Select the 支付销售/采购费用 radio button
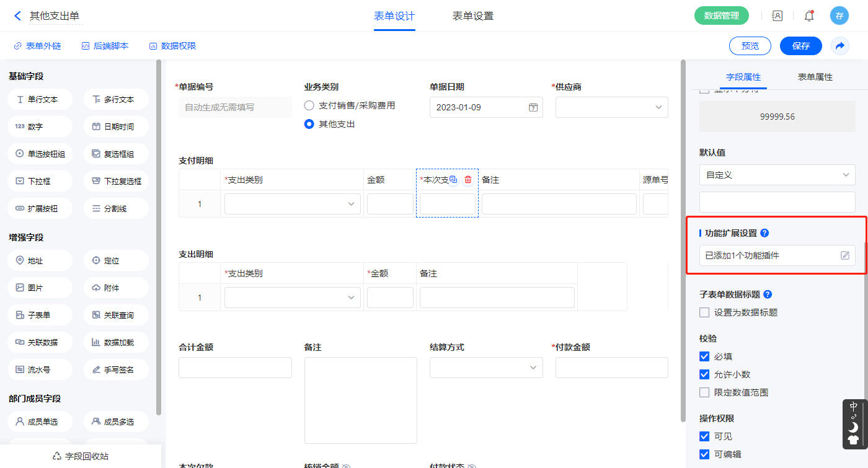Screen dimensions: 868x468 [x=309, y=105]
